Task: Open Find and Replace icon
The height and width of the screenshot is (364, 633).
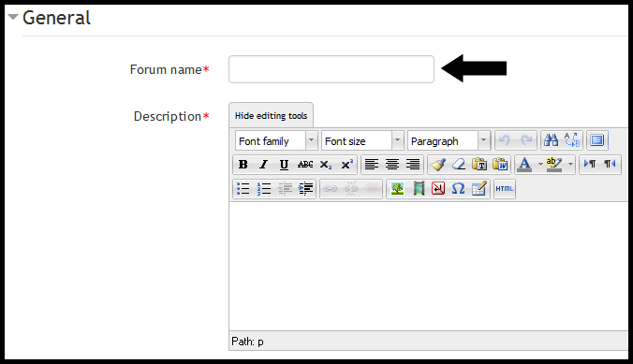Action: click(x=572, y=140)
